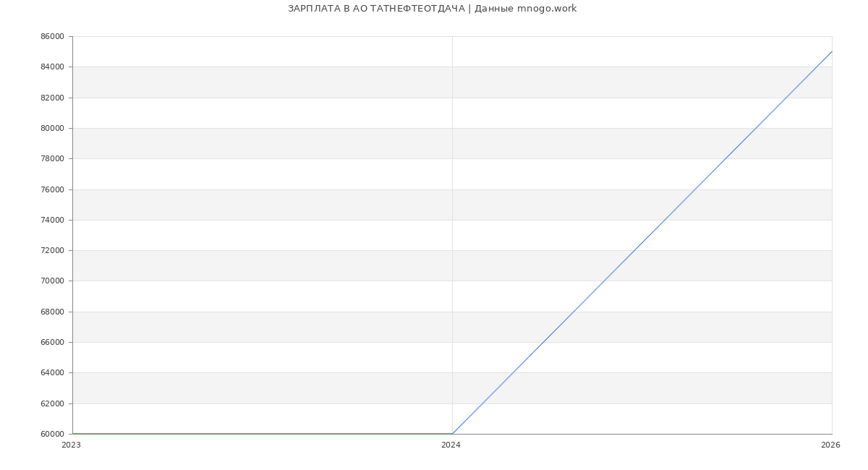The width and height of the screenshot is (868, 470).
Task: Click the 70000 y-axis label
Action: pyautogui.click(x=54, y=281)
